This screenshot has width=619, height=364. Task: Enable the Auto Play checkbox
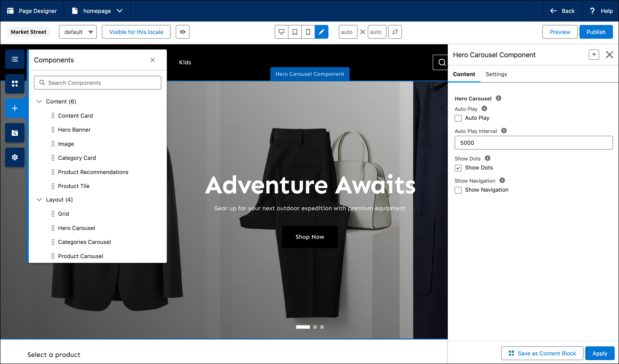(458, 118)
